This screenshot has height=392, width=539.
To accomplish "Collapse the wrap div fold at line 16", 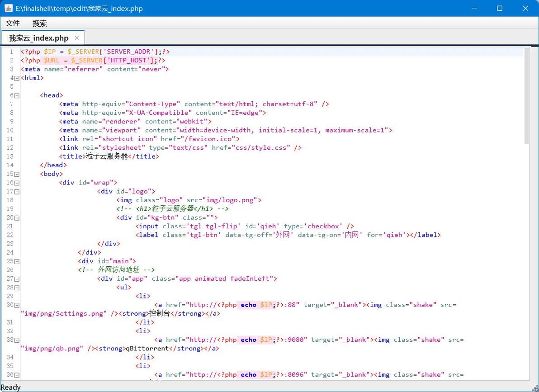I will click(x=17, y=183).
